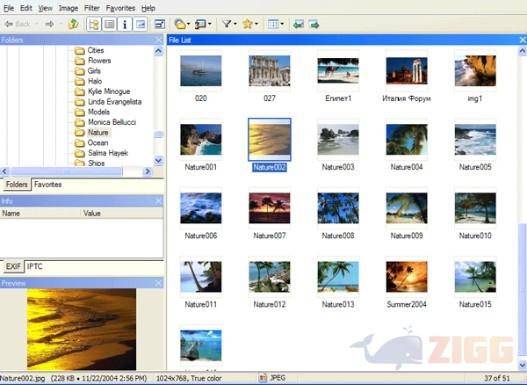The image size is (527, 385).
Task: Close the Folders panel
Action: [159, 40]
